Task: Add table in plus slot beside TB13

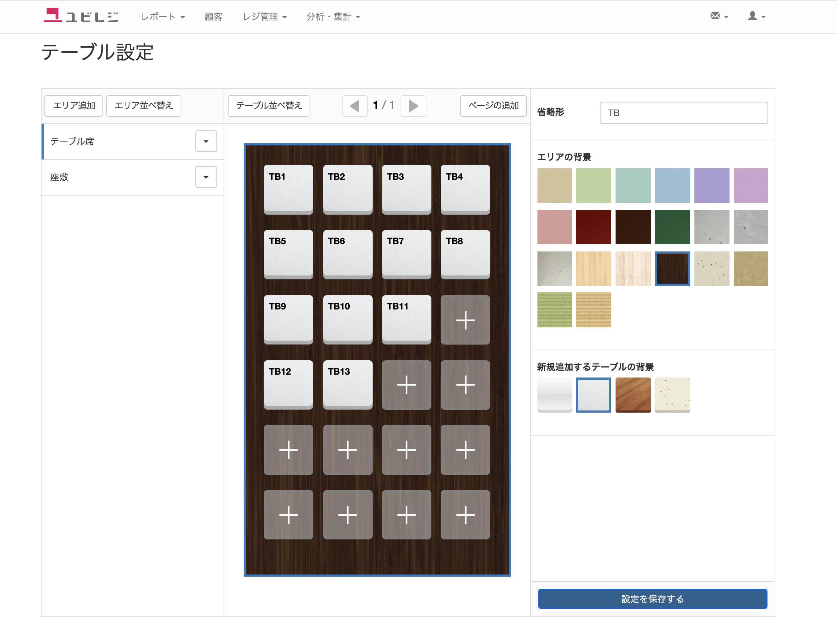Action: tap(407, 385)
